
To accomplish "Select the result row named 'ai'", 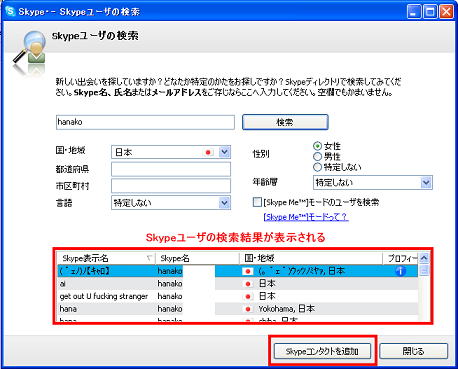I will 237,284.
